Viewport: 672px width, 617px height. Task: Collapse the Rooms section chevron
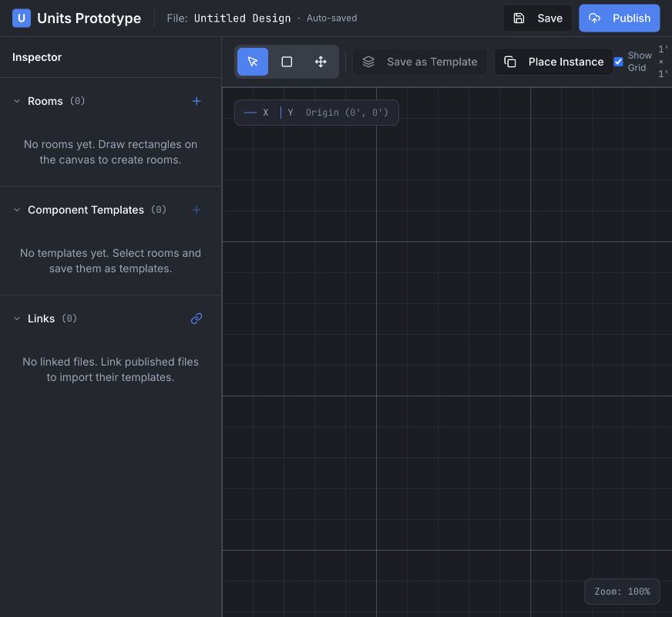tap(17, 101)
